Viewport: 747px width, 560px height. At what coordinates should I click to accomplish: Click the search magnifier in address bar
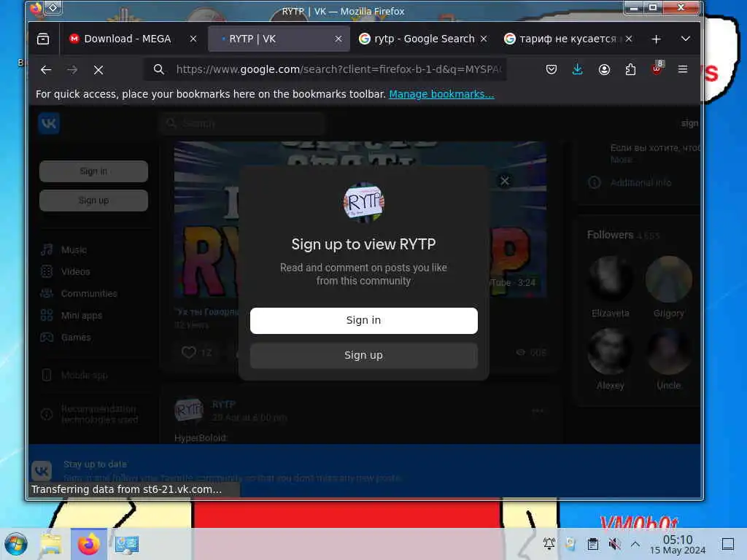(158, 69)
